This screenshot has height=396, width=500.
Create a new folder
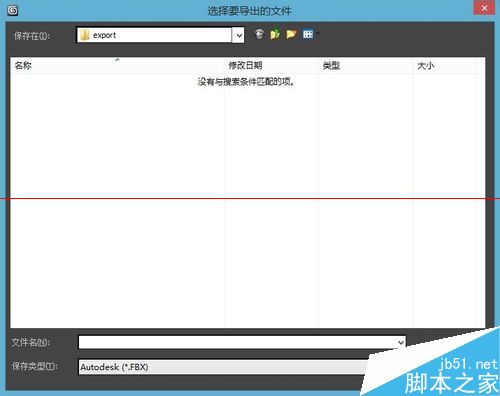click(291, 34)
